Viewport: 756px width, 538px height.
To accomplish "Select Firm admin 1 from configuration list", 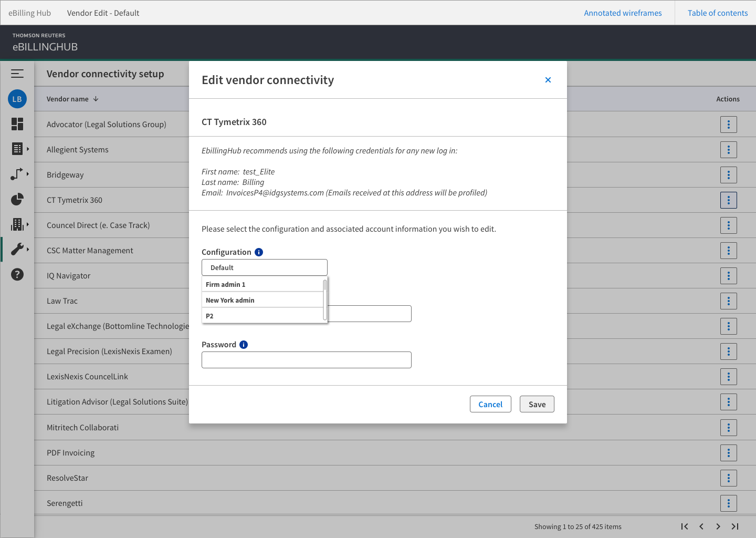I will (262, 284).
